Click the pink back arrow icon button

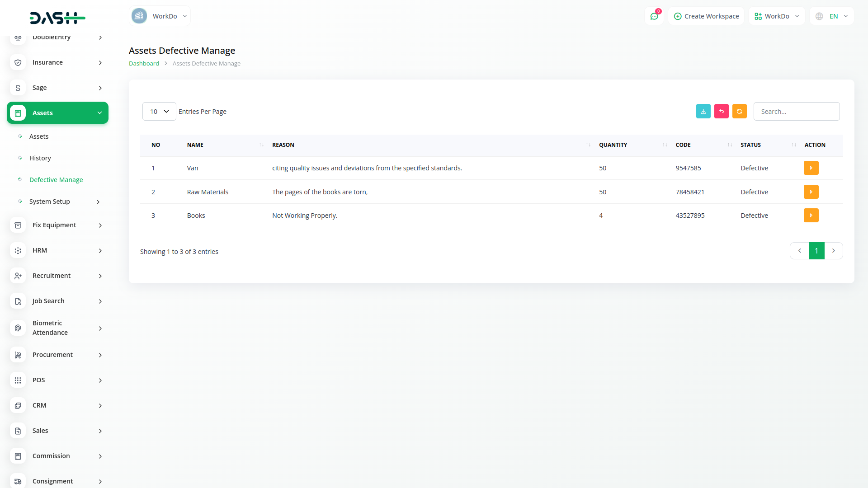(721, 111)
